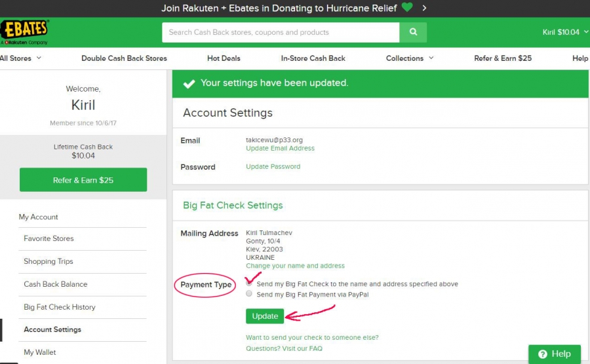The width and height of the screenshot is (590, 364).
Task: Click Want to send your check to someone else
Action: 312,338
